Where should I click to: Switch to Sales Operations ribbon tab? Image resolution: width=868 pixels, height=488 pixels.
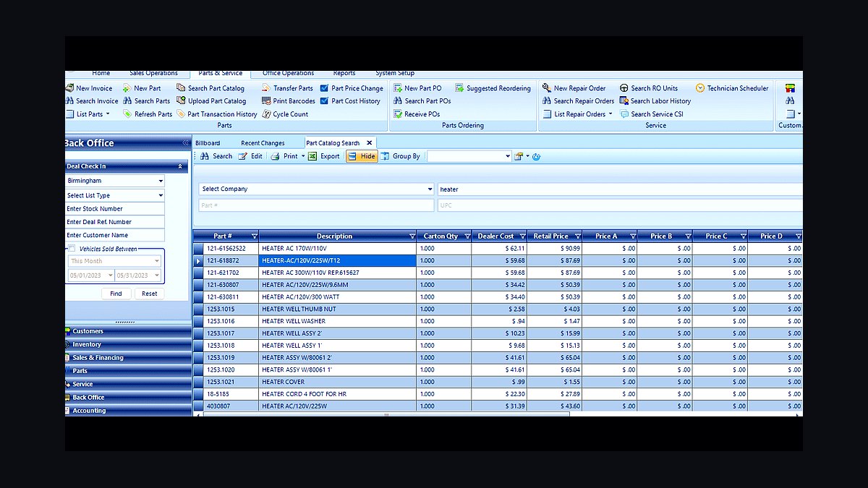(153, 73)
